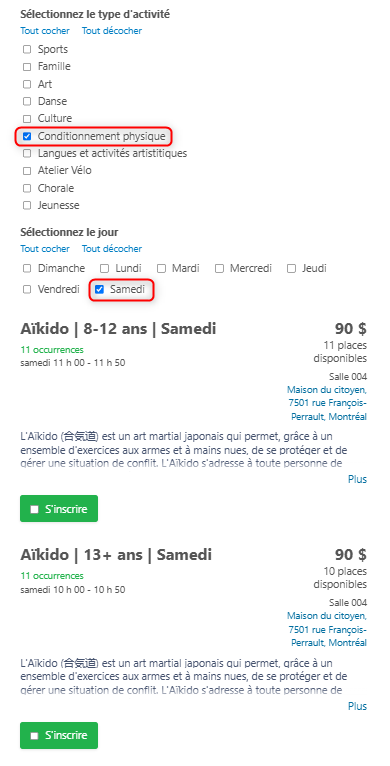Check the Chorale checkbox

(27, 188)
